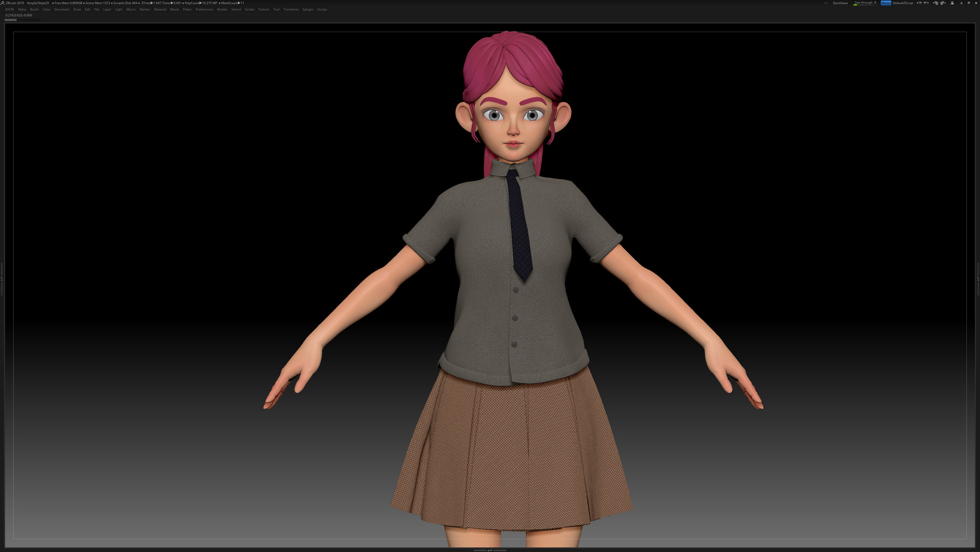Open the Tool menu

[x=275, y=9]
